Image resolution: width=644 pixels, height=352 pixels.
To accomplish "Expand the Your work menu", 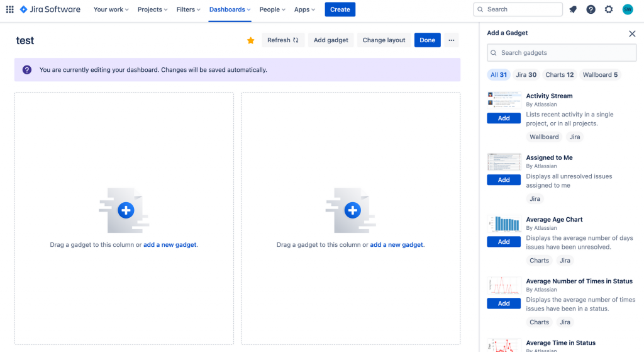I will [x=111, y=9].
